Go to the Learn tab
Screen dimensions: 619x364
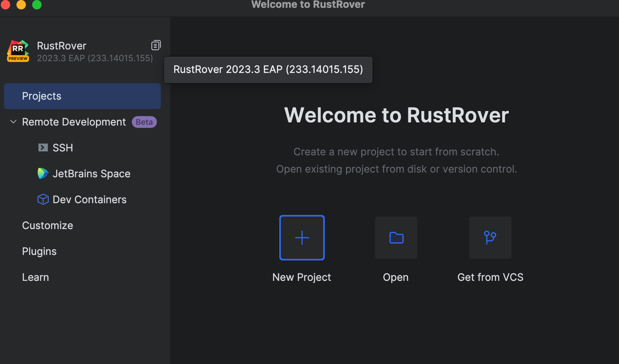36,277
